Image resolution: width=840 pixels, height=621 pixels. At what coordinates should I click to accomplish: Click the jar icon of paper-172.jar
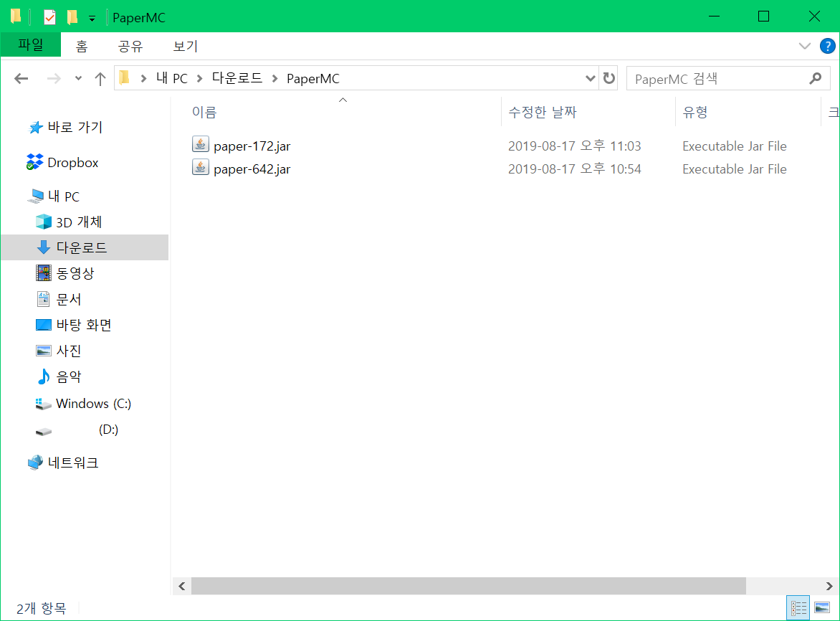(x=201, y=144)
